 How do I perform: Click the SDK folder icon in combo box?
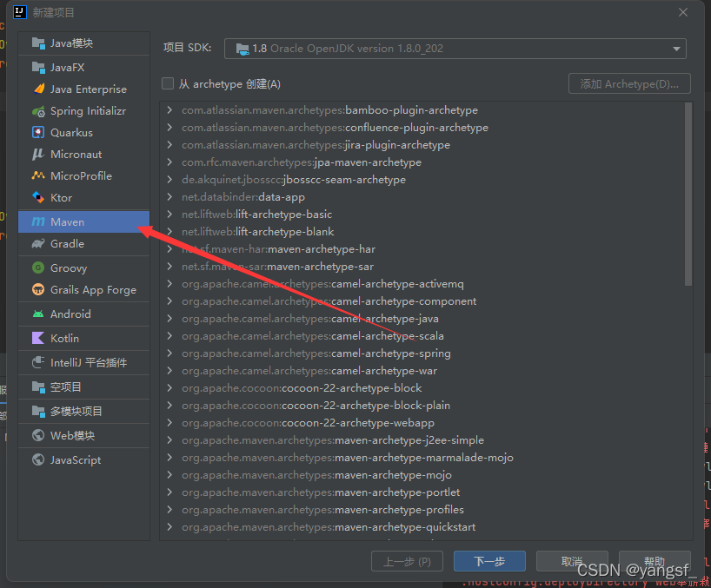[x=243, y=49]
